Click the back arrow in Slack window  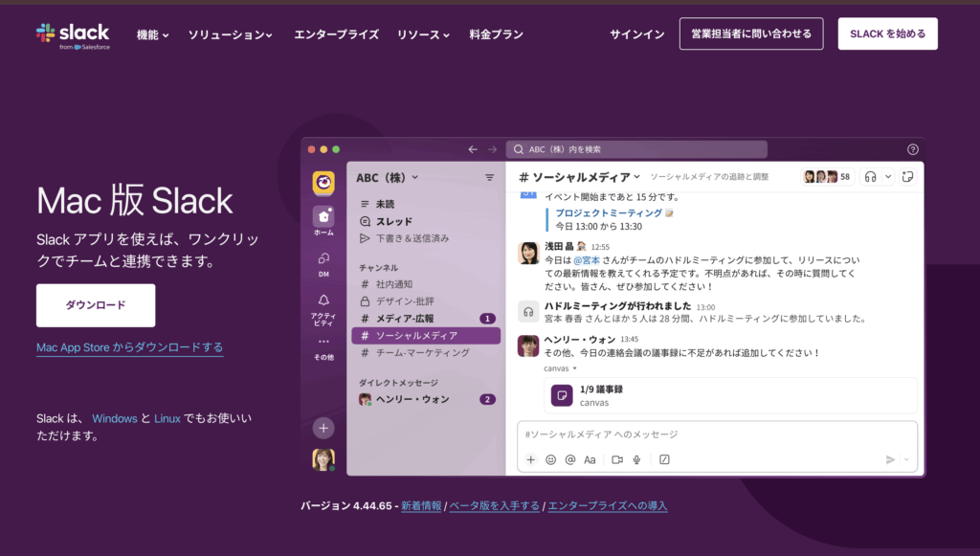tap(473, 149)
